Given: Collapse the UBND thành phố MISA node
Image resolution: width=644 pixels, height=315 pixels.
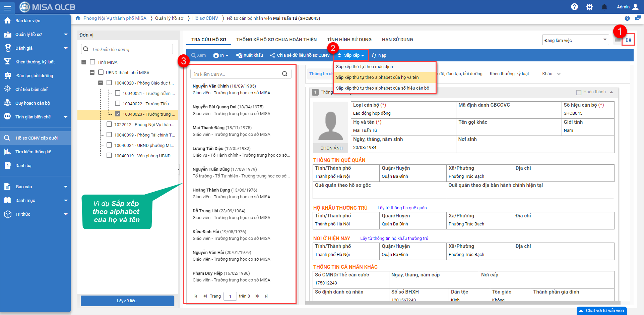Looking at the screenshot, I should point(92,72).
